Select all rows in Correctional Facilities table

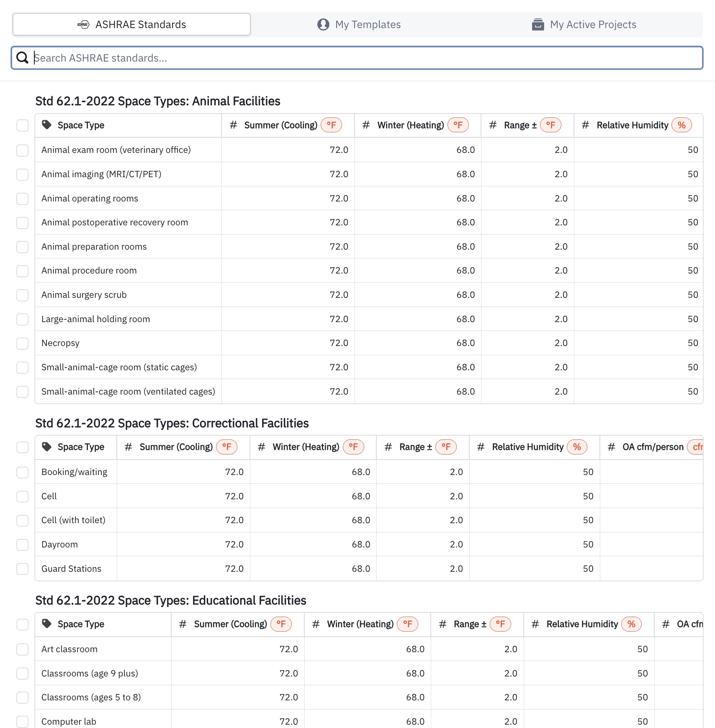[23, 447]
